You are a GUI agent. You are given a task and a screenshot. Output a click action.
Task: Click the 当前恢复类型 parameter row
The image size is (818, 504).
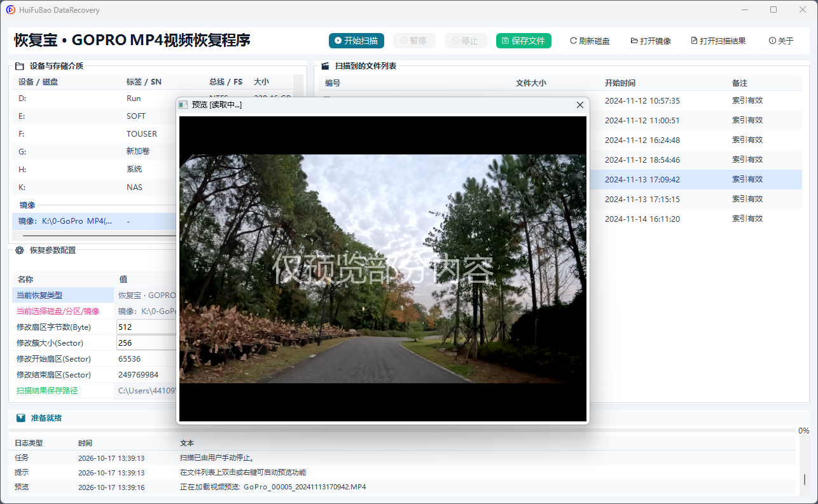pos(94,296)
